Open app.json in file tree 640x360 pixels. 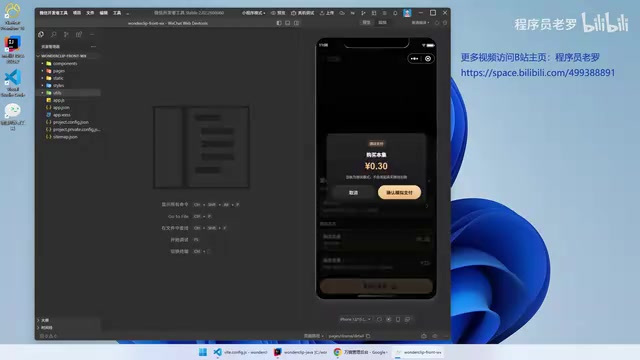point(61,107)
